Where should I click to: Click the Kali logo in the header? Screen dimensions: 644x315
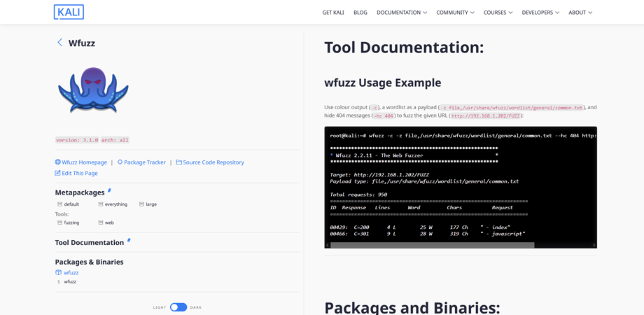coord(69,13)
